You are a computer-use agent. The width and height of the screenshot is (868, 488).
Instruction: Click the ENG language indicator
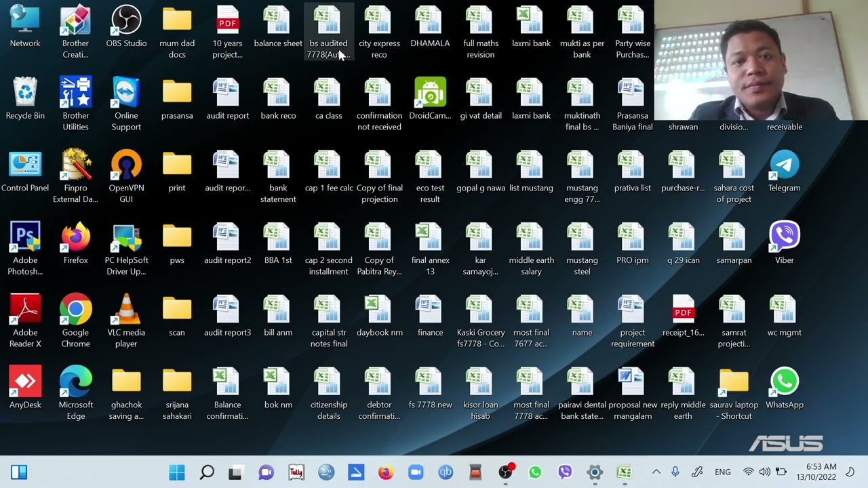pos(723,472)
